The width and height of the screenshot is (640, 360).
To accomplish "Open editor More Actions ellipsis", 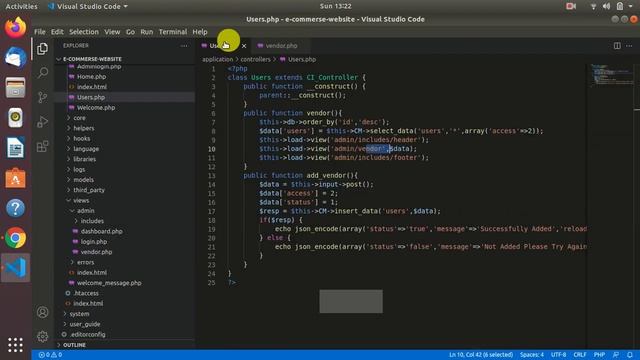I will (x=629, y=46).
